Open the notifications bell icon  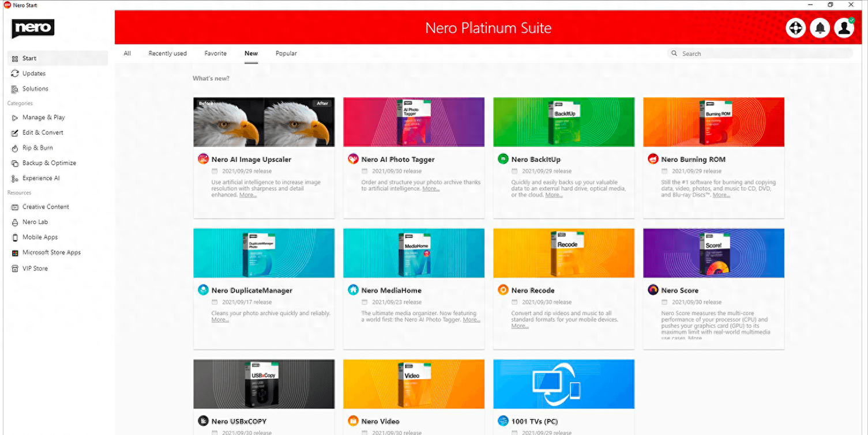point(820,28)
